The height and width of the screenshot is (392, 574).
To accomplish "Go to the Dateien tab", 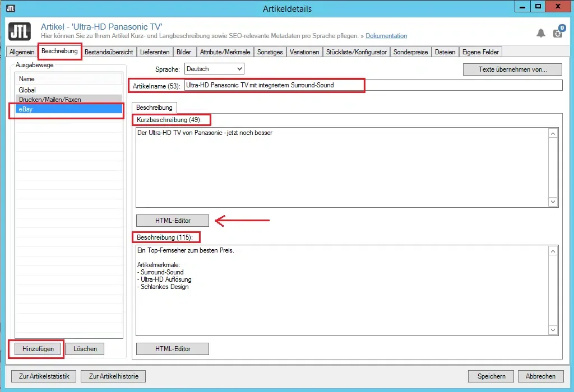I will click(445, 52).
